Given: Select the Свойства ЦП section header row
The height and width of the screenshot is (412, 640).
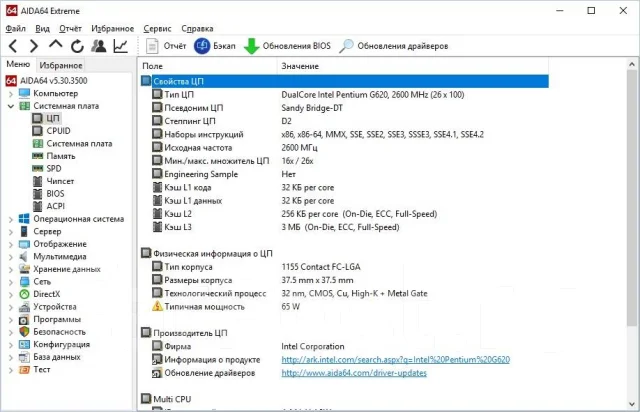Looking at the screenshot, I should 344,81.
